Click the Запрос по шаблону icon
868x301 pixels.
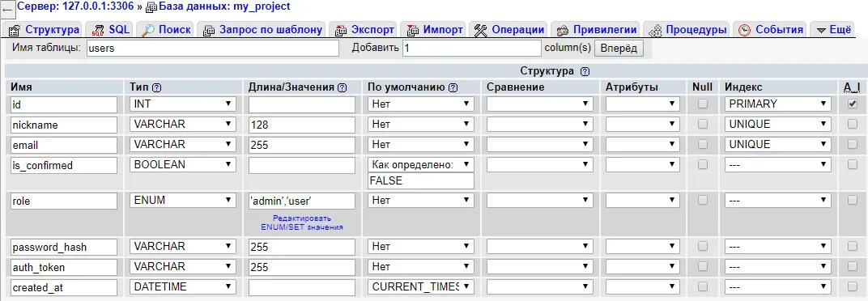(x=209, y=31)
